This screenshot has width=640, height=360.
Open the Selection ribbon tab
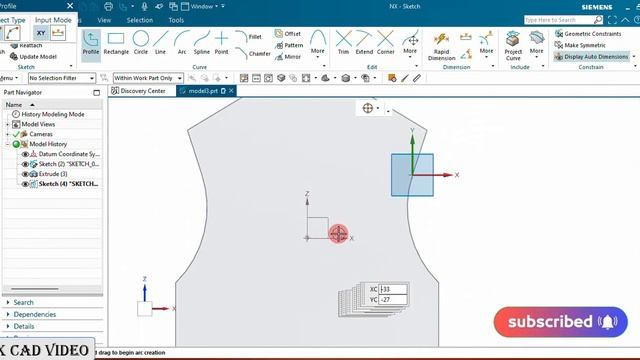140,20
